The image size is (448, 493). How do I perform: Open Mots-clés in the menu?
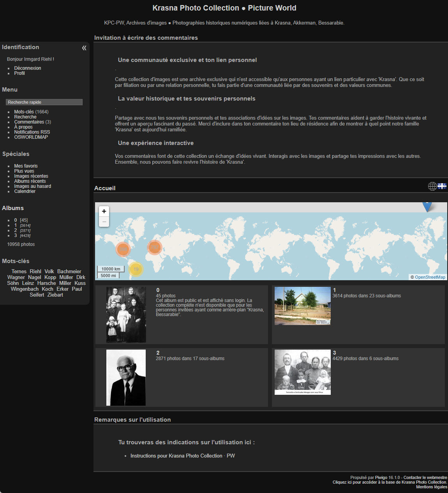(x=24, y=112)
